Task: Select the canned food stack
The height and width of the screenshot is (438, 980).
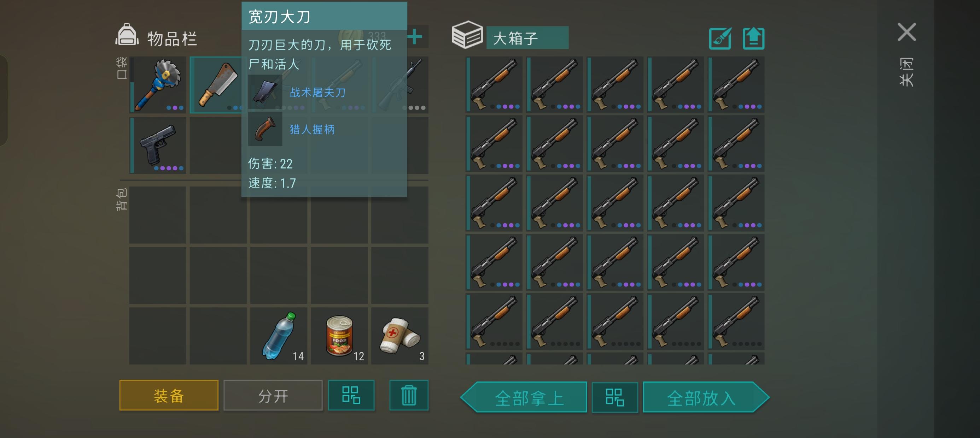Action: point(339,336)
